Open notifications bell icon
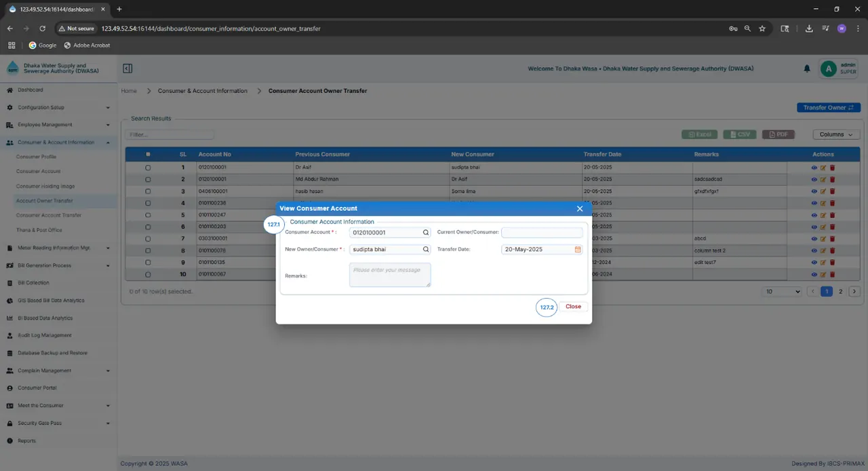 (x=807, y=69)
